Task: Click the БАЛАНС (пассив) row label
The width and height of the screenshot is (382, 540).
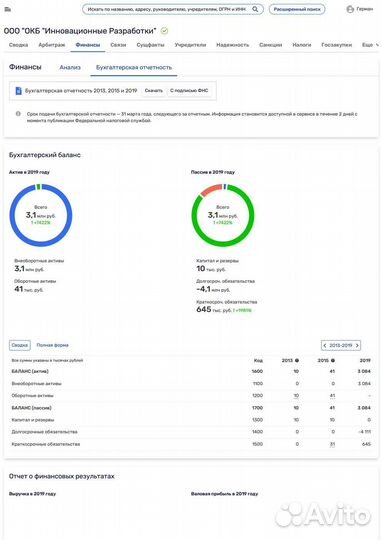Action: [x=31, y=408]
